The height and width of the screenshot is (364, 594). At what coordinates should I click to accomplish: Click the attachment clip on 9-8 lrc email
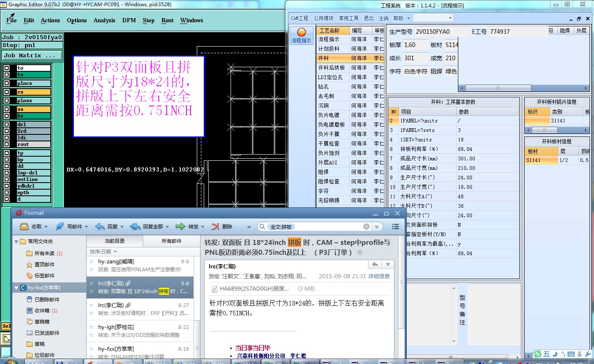tap(128, 284)
